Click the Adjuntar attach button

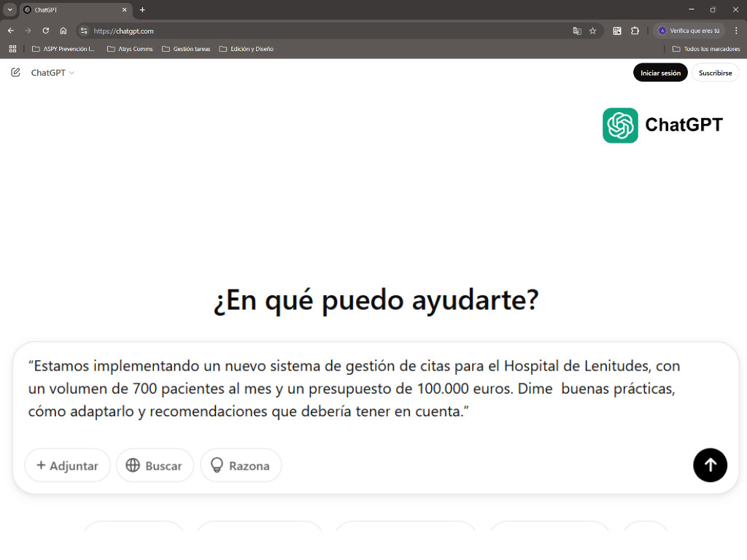[x=67, y=465]
